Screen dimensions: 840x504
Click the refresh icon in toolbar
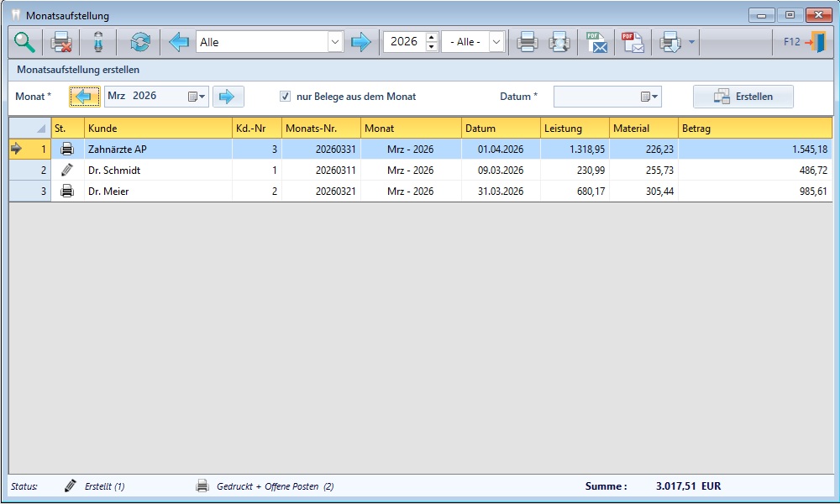coord(139,42)
